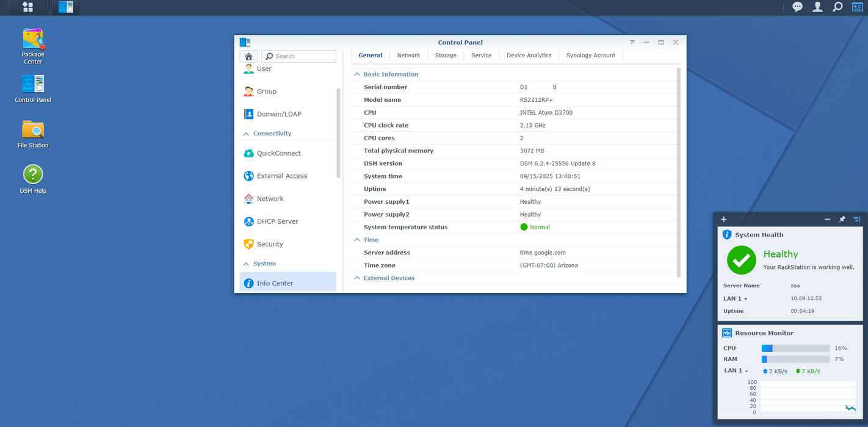Pin the widget panel

click(842, 219)
